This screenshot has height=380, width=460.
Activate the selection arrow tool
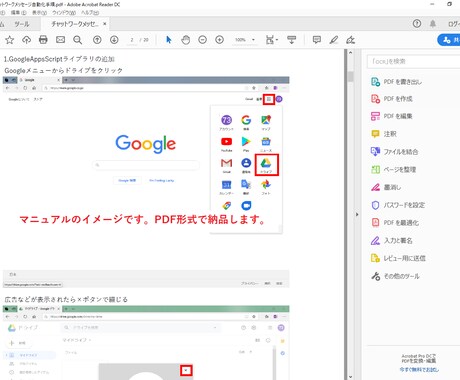coord(169,40)
